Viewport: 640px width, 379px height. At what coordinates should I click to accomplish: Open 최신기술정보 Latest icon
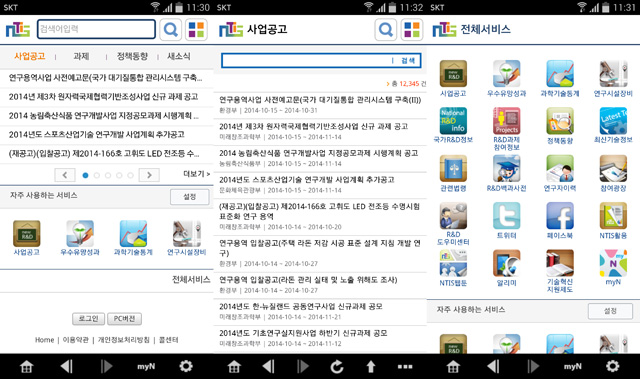click(613, 121)
